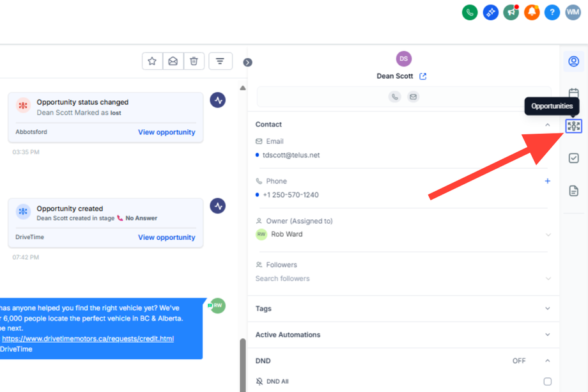Mark conversation as read envelope icon

tap(173, 61)
